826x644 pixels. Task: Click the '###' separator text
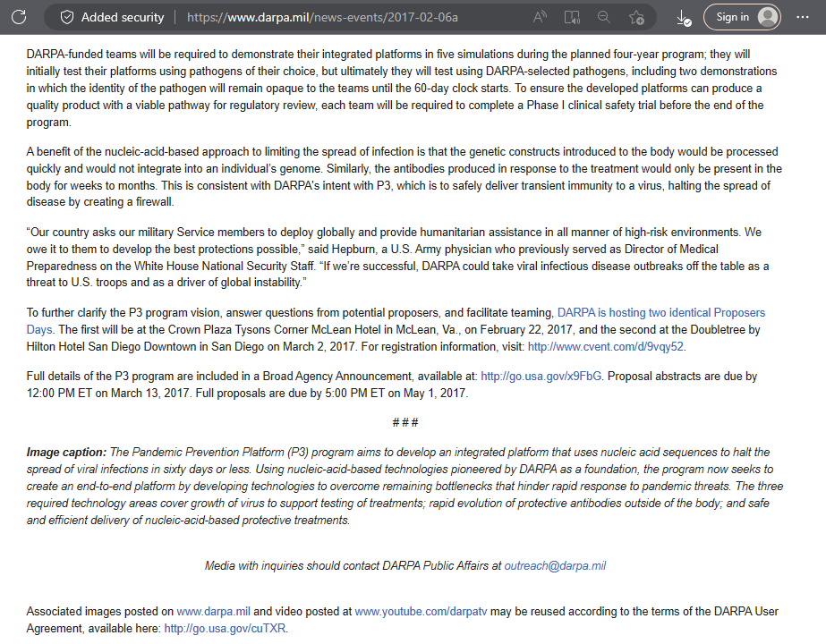pos(405,422)
